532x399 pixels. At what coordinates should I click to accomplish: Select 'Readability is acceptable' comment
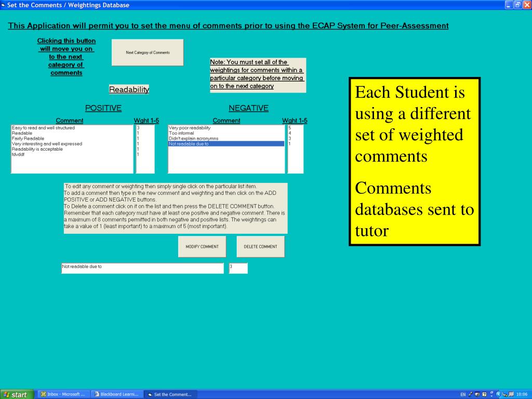(72, 149)
